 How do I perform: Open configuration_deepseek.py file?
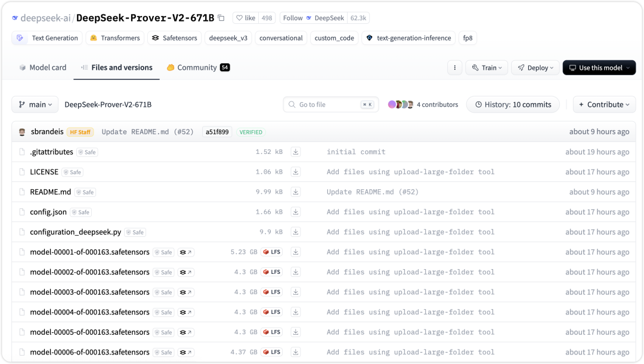76,232
